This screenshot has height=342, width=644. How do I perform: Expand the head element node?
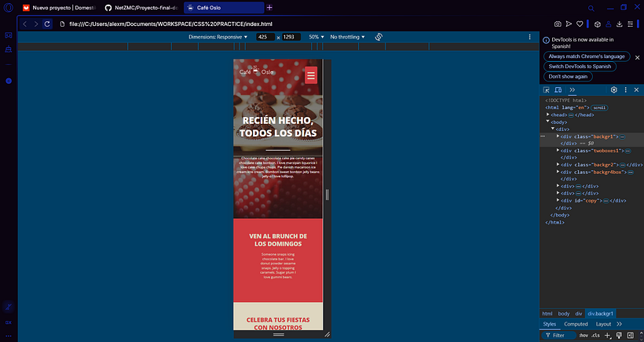click(548, 115)
